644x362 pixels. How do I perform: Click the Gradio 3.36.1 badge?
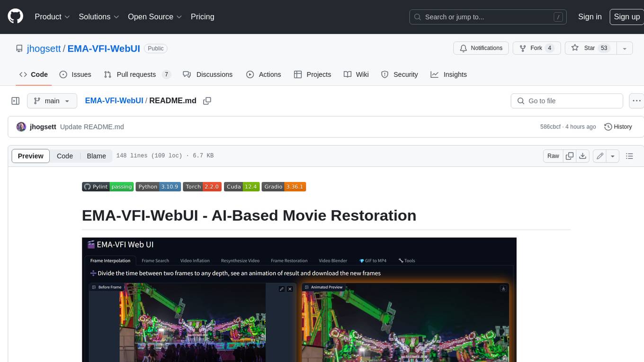[284, 187]
